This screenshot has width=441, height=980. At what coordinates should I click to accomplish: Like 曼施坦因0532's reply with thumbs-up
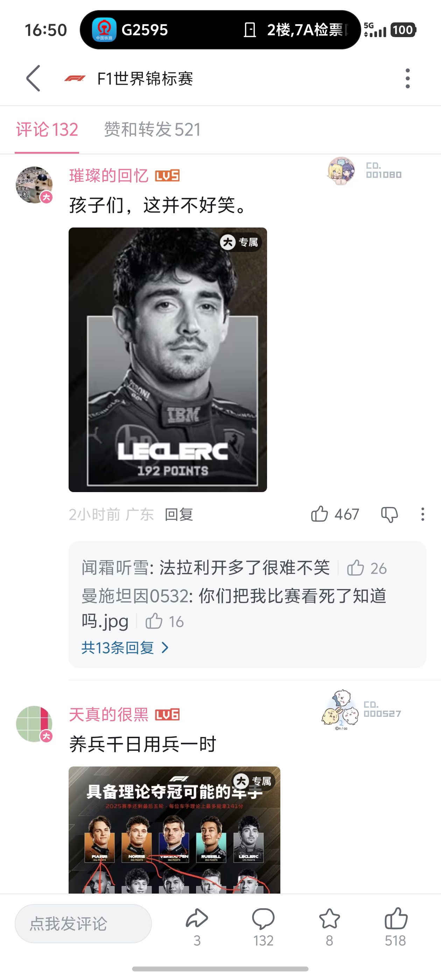pos(154,621)
